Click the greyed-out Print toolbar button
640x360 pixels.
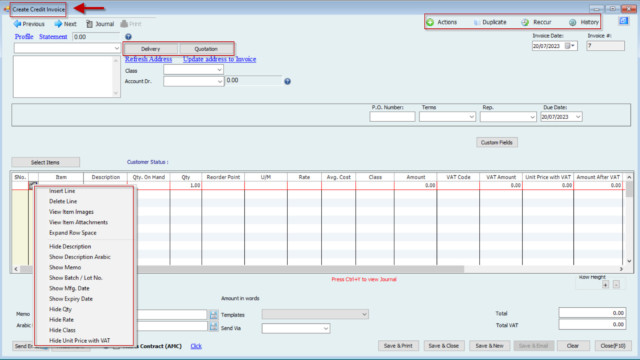pos(131,24)
